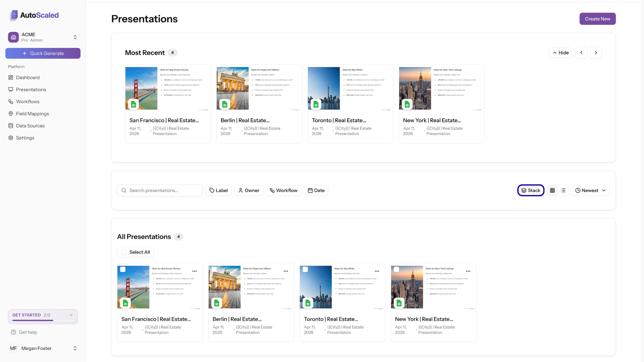This screenshot has width=644, height=362.
Task: Enable the Select All checkbox
Action: click(x=124, y=252)
